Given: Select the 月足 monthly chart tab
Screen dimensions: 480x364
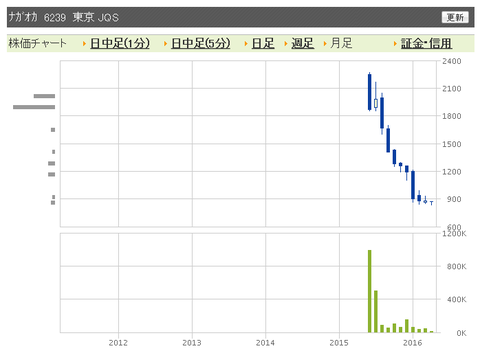Looking at the screenshot, I should 341,43.
